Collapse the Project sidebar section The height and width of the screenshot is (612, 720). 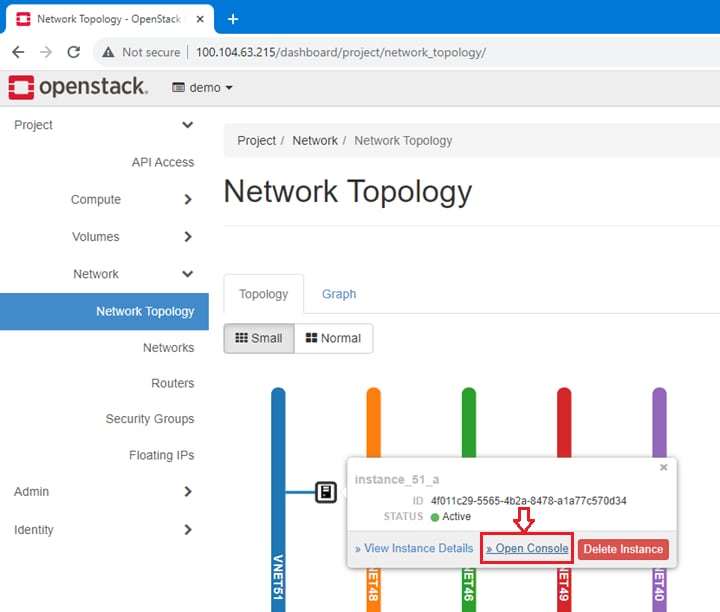click(x=104, y=125)
